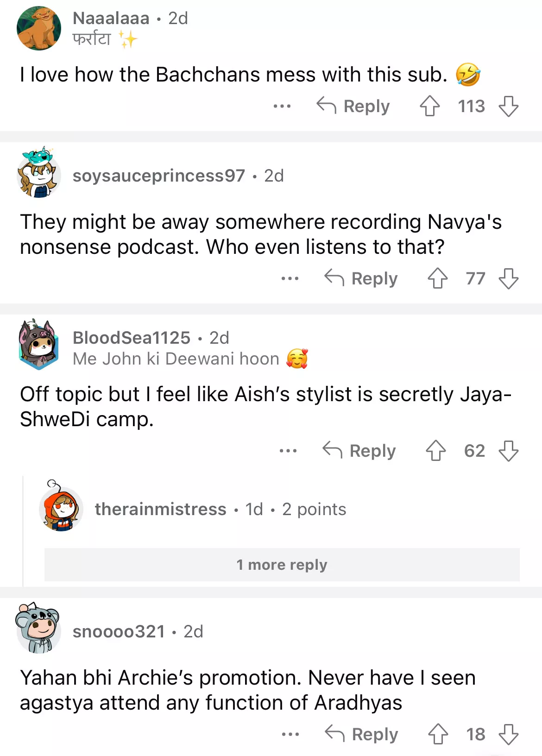
Task: Downvote the comment with 77 votes
Action: 508,278
